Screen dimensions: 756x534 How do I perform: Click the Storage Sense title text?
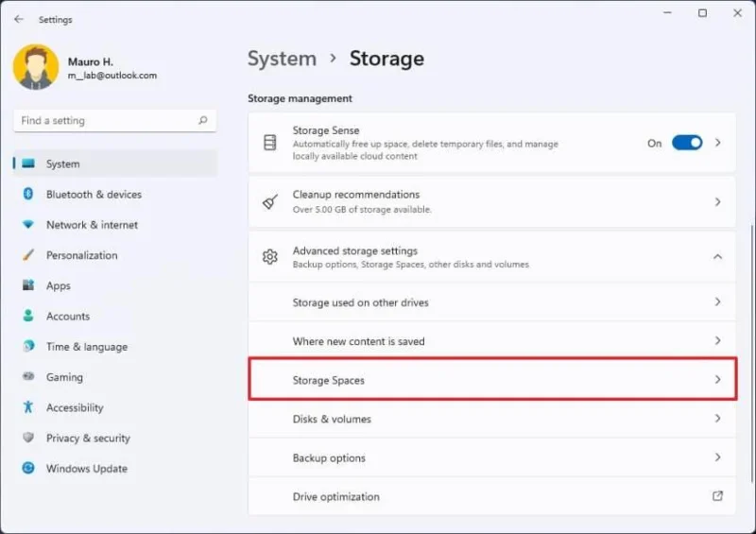pos(326,130)
